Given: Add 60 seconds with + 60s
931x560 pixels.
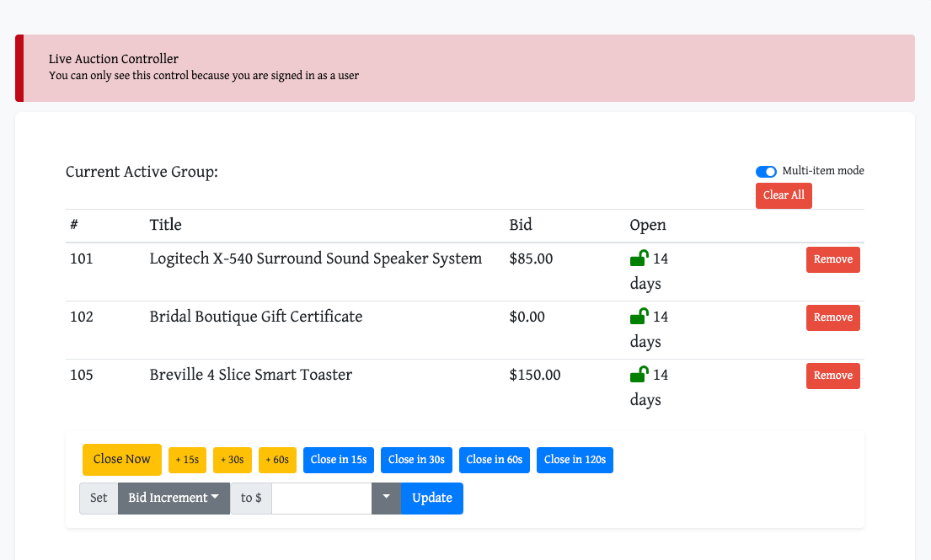Looking at the screenshot, I should point(277,461).
